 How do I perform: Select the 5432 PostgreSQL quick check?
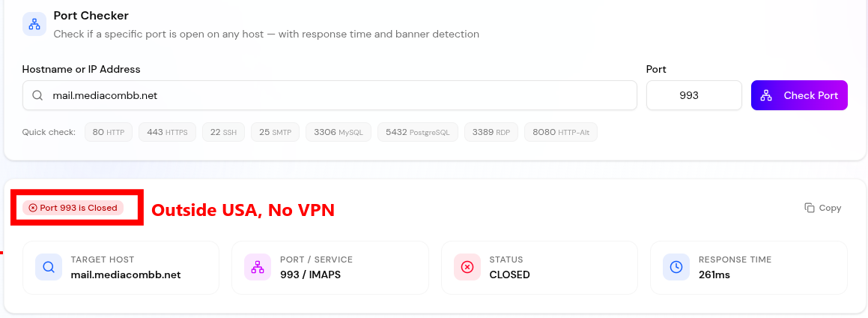coord(417,132)
